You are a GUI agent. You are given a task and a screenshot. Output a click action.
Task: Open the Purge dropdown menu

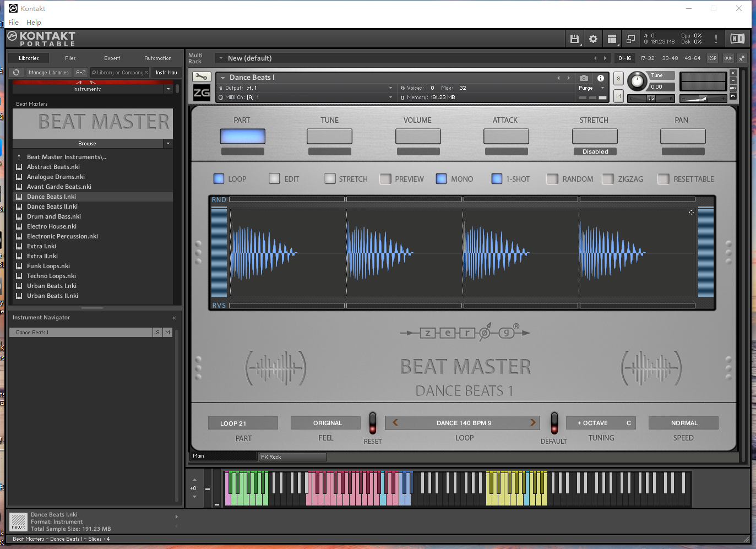(592, 88)
